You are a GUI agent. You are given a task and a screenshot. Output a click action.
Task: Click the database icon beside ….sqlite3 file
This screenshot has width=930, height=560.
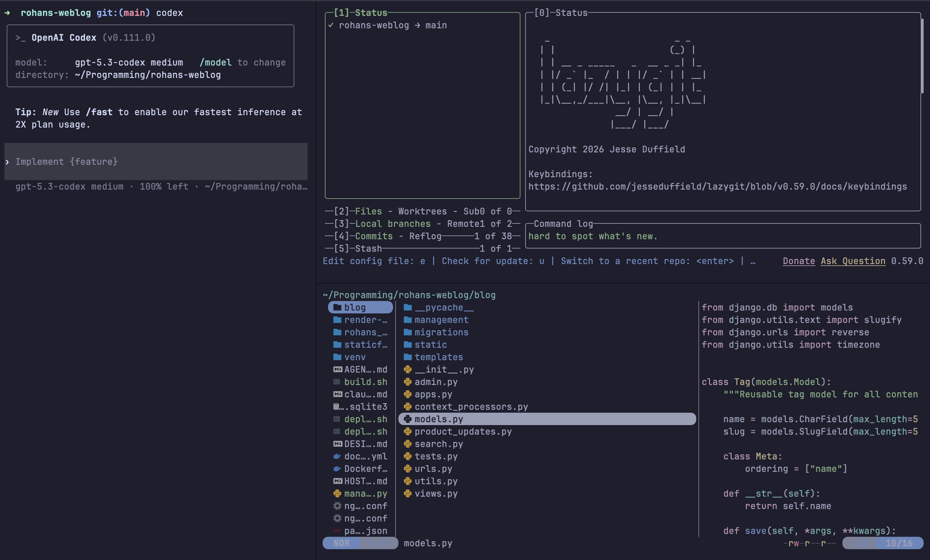click(x=336, y=407)
